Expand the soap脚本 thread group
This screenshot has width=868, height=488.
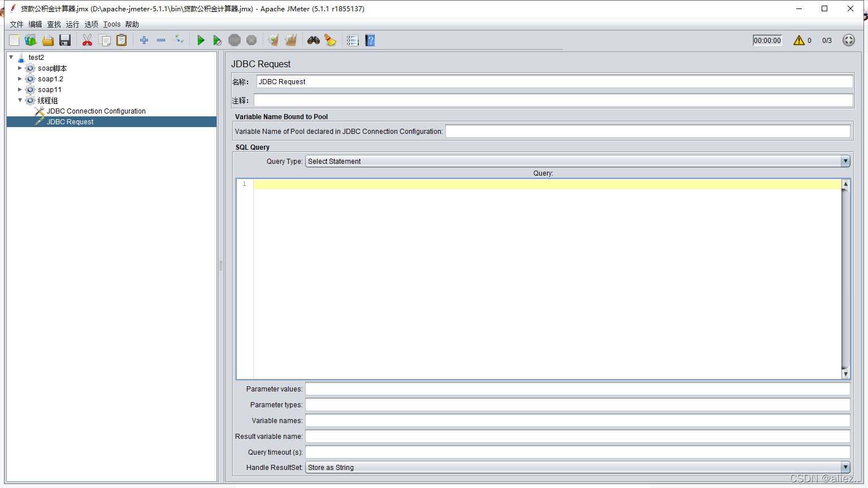(x=20, y=68)
